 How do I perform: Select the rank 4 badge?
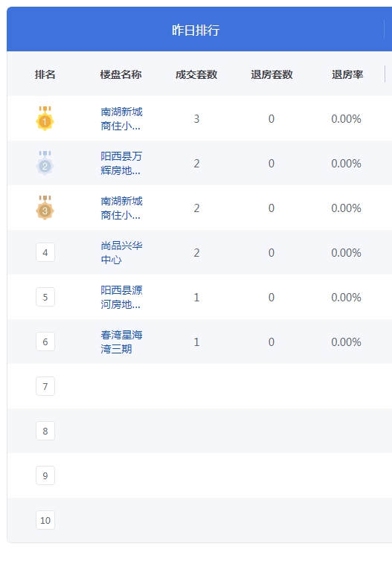click(45, 252)
